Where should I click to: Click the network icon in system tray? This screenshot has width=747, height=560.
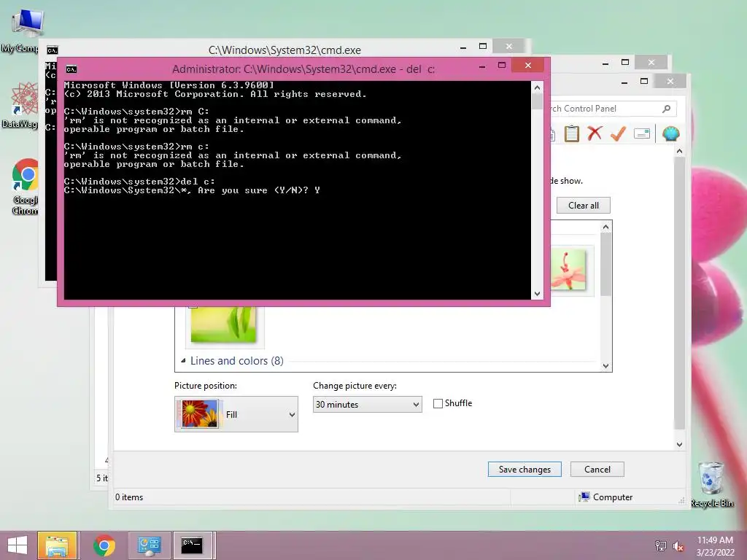click(661, 545)
